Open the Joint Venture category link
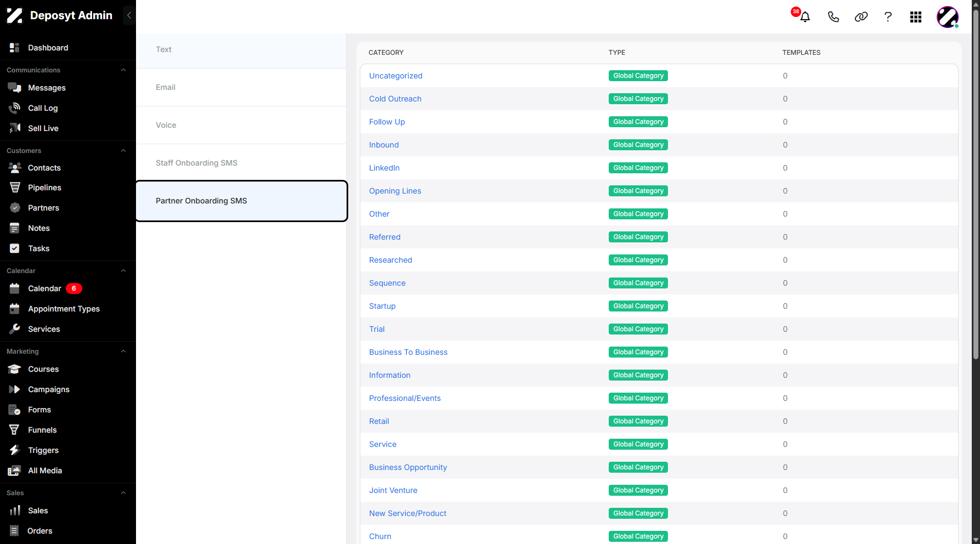Screen dimensions: 980x544 click(393, 490)
